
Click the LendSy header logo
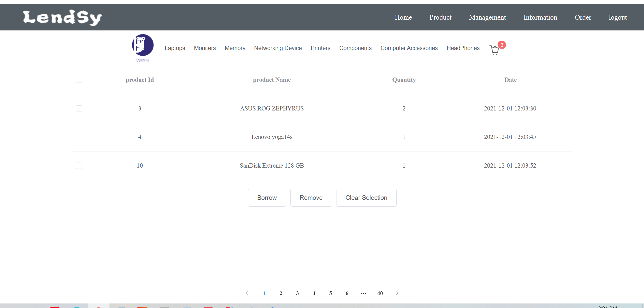pyautogui.click(x=62, y=17)
